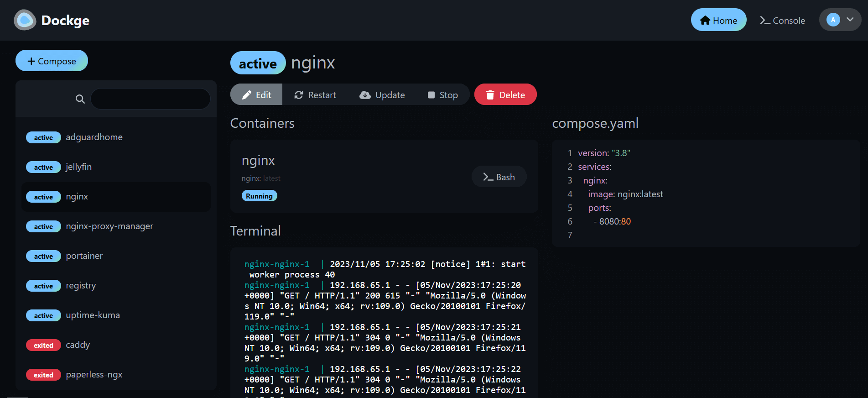
Task: Open the jellyfin stack
Action: coord(78,167)
